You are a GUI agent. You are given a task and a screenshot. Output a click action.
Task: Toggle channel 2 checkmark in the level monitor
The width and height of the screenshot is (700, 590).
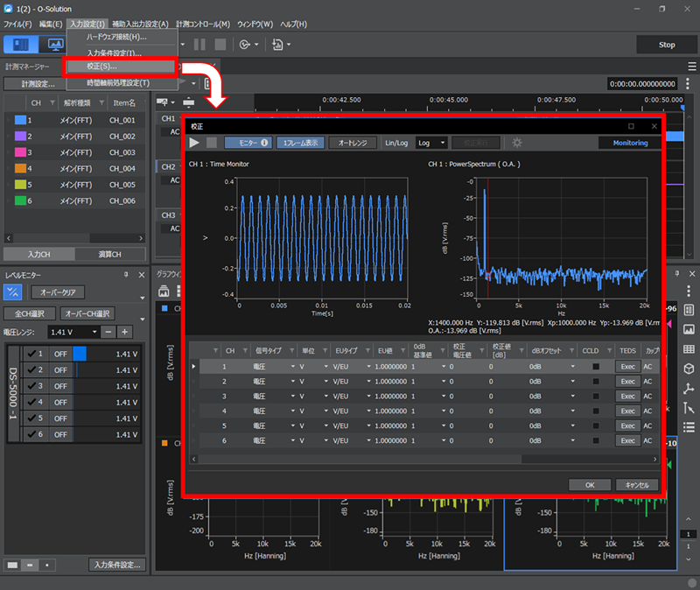coord(31,369)
